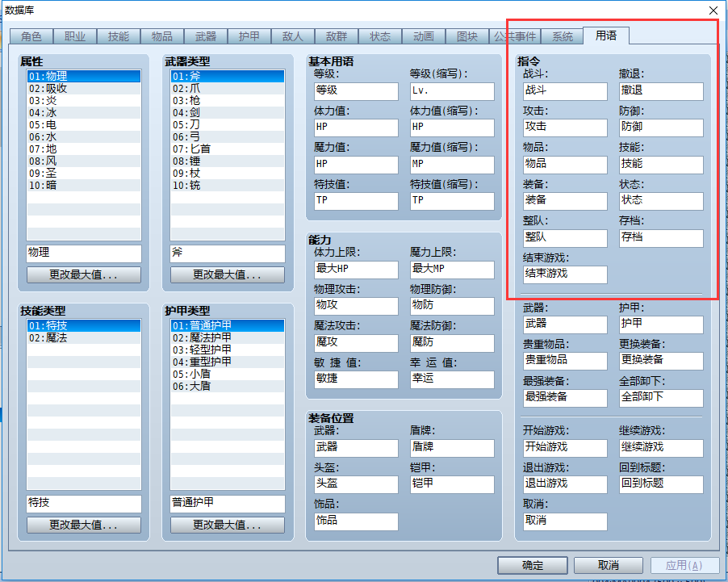The height and width of the screenshot is (582, 728).
Task: Click the 取消 button at bottom
Action: coord(609,565)
